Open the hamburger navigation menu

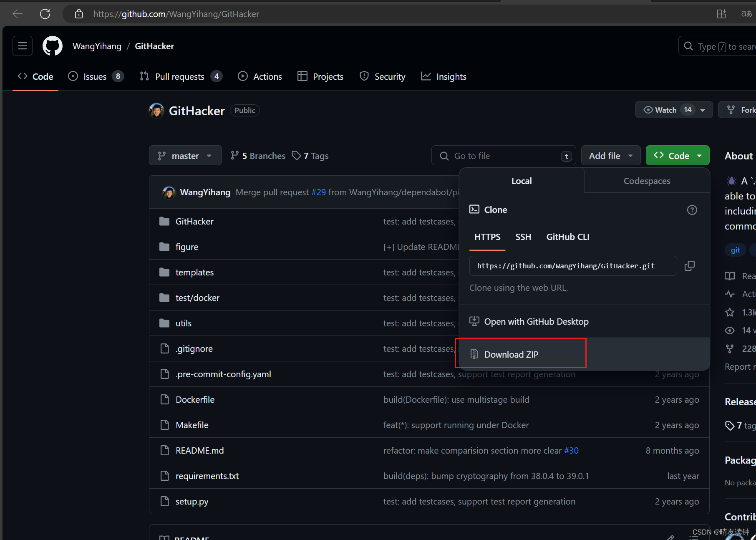click(23, 46)
